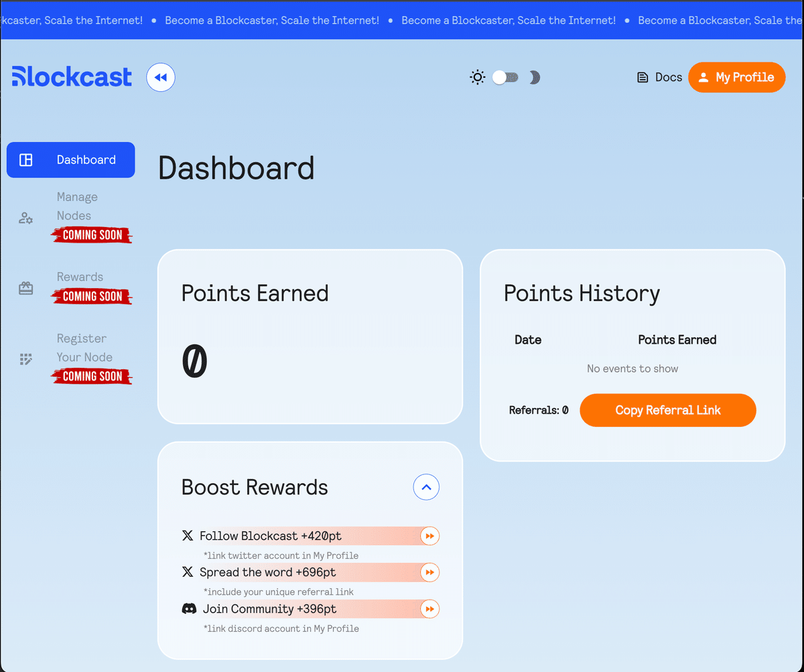Screen dimensions: 804x672
Task: Click the X icon beside Follow Blockcast
Action: [187, 535]
